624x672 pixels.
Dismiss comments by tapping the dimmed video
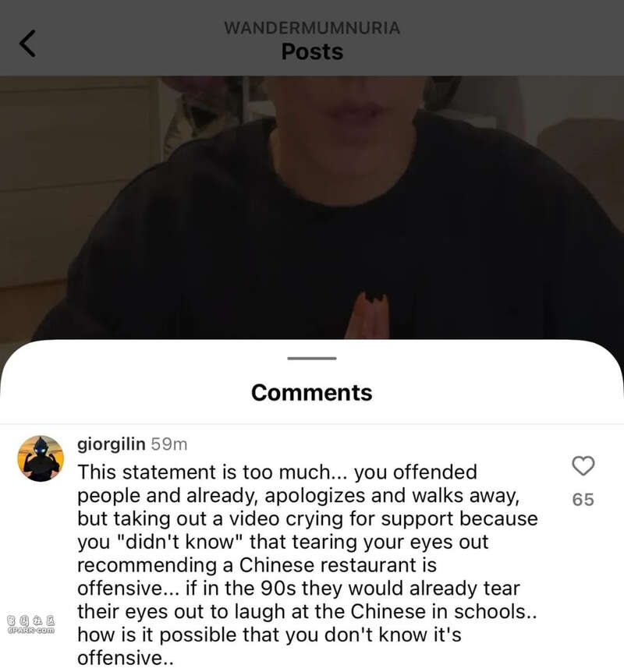tap(312, 207)
